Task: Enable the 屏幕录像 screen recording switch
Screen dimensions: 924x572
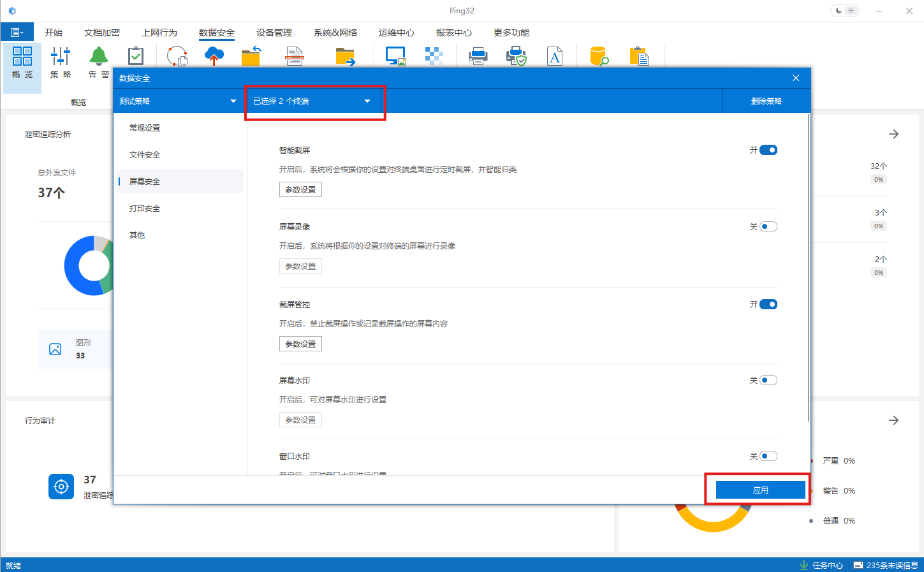Action: pyautogui.click(x=768, y=226)
